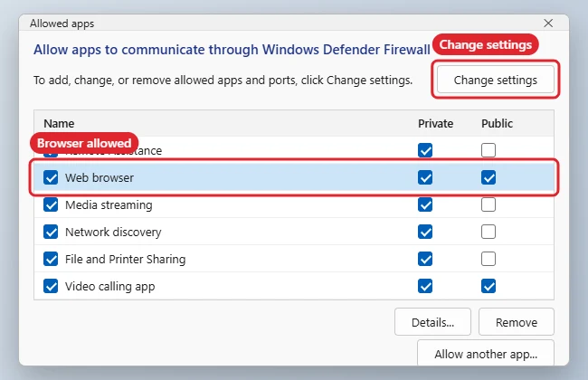Select the Video calling app text

[x=109, y=287]
